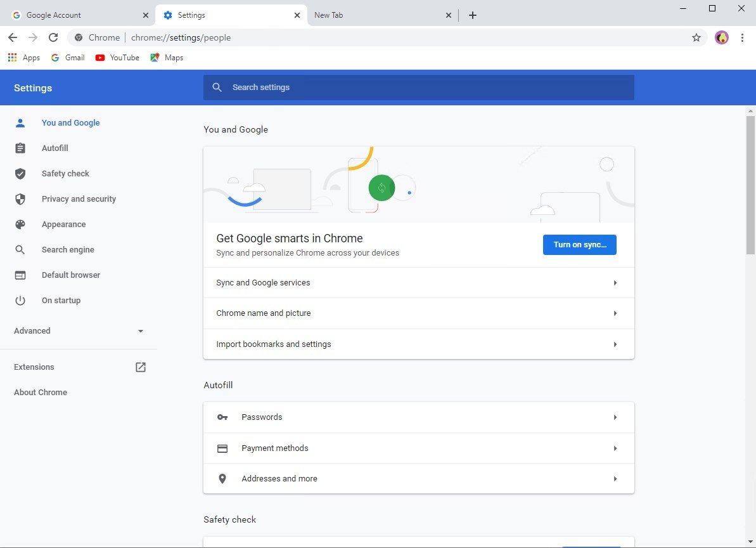Image resolution: width=756 pixels, height=548 pixels.
Task: Click the Payment methods card icon
Action: click(x=222, y=448)
